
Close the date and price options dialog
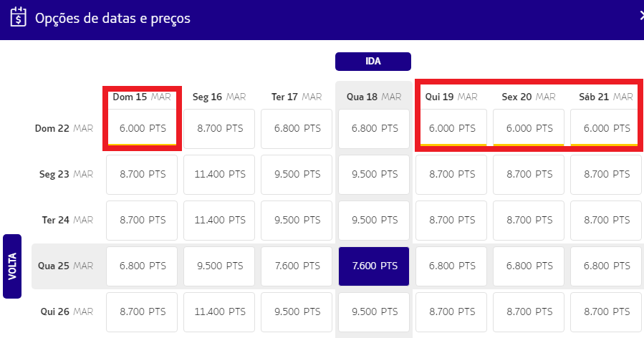(x=641, y=16)
